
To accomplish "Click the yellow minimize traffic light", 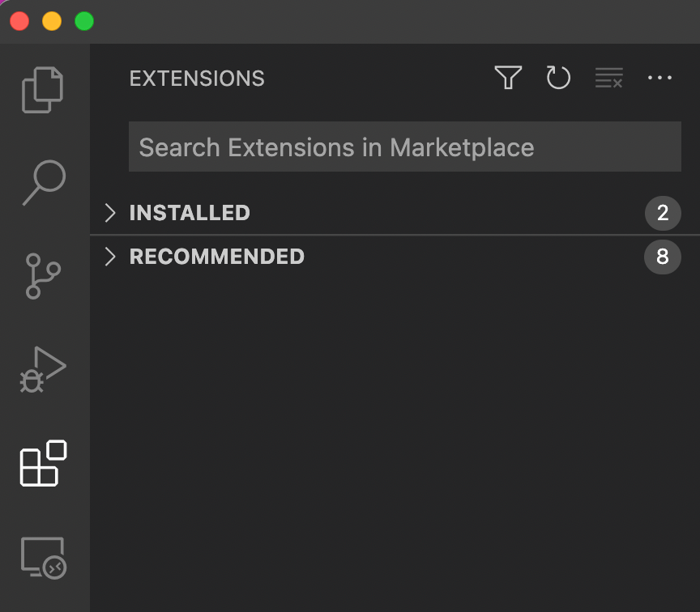I will click(51, 22).
